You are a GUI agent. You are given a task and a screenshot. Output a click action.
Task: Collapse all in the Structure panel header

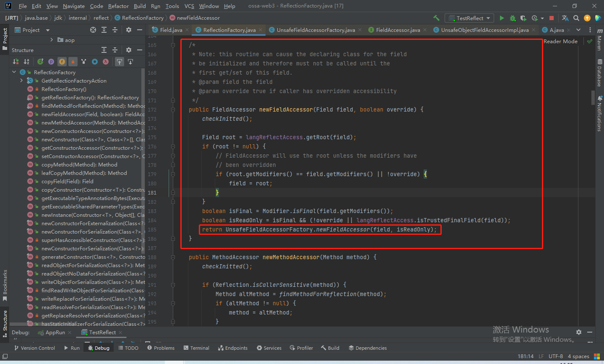coord(115,50)
